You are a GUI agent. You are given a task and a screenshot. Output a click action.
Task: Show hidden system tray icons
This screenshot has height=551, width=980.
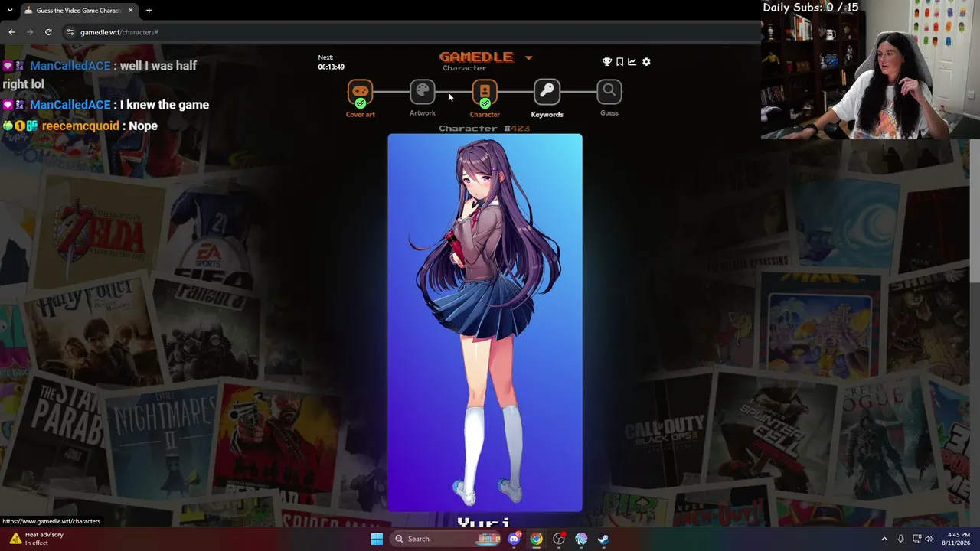pos(884,539)
